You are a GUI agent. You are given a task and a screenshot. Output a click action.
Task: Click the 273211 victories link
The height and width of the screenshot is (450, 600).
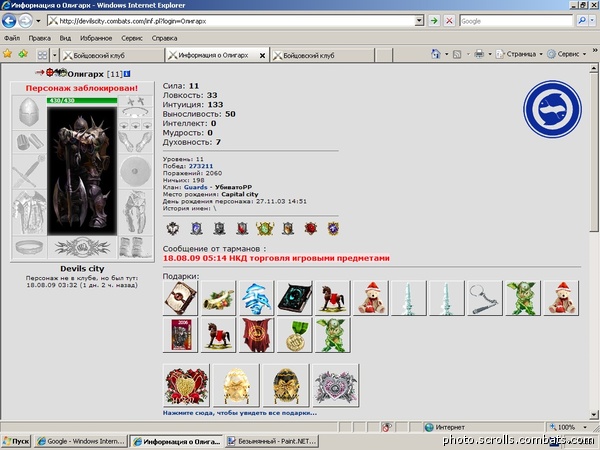pyautogui.click(x=201, y=166)
